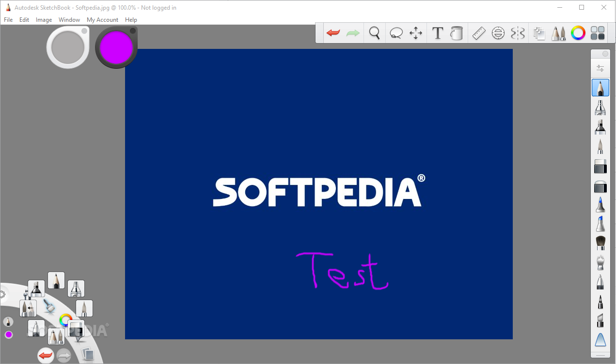
Task: Pick the Ballpoint pen in the lagoon
Action: pyautogui.click(x=36, y=328)
